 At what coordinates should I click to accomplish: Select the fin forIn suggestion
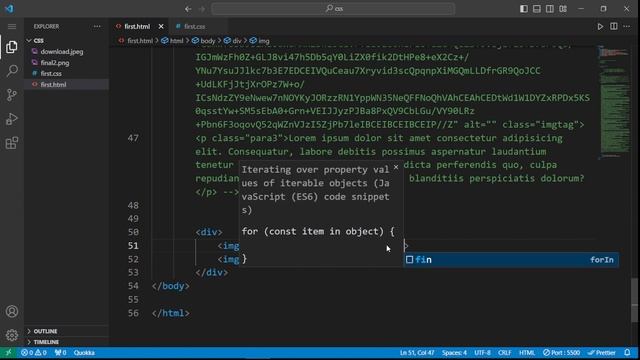(x=511, y=260)
